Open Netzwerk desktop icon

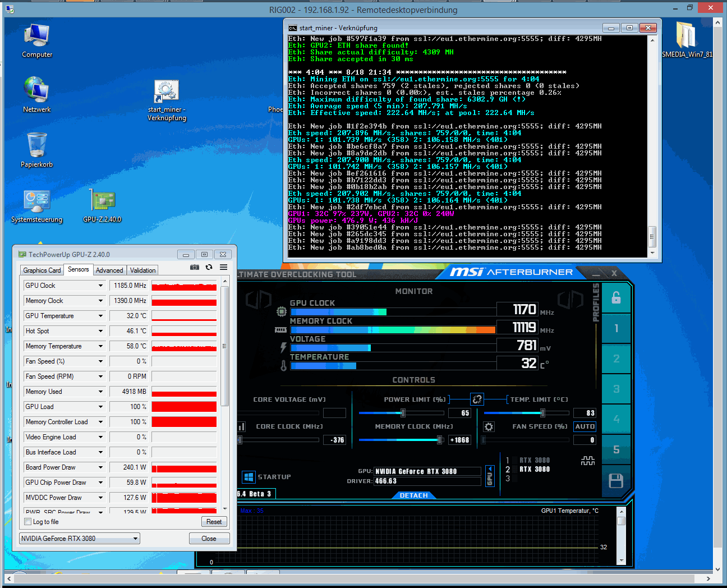coord(37,95)
